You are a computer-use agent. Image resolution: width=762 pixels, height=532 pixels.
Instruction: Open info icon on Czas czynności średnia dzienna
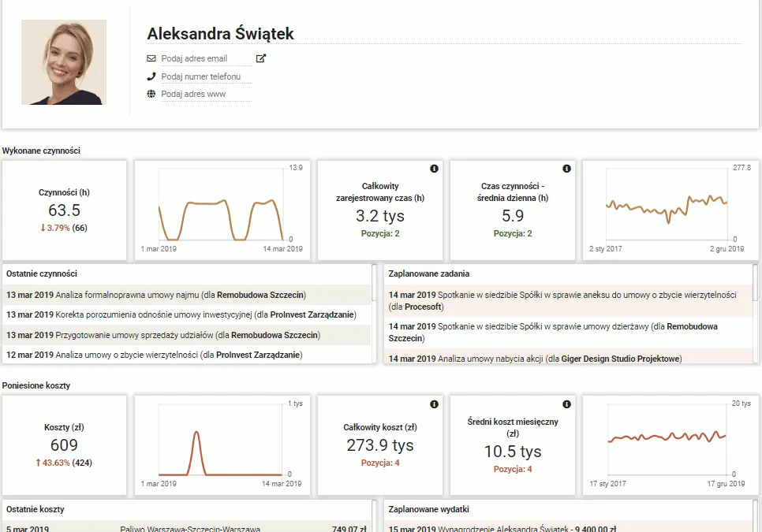(566, 169)
